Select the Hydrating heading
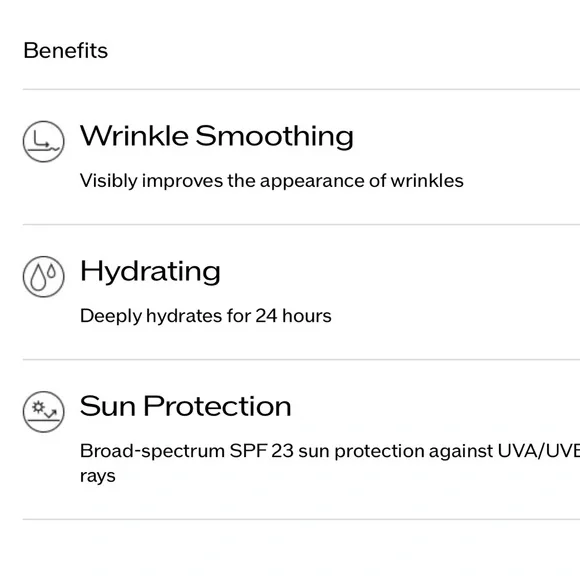The height and width of the screenshot is (580, 580). click(x=150, y=272)
